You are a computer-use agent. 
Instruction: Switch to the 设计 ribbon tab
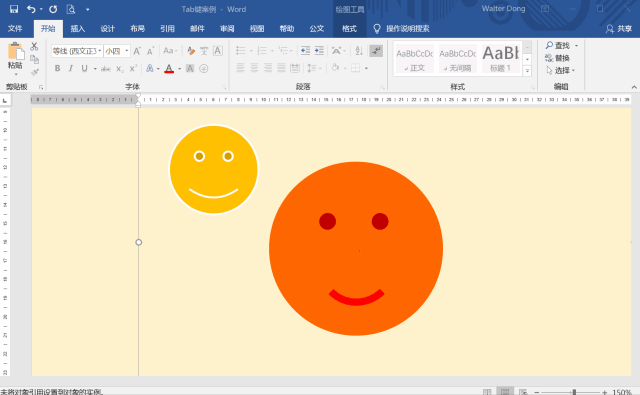108,29
